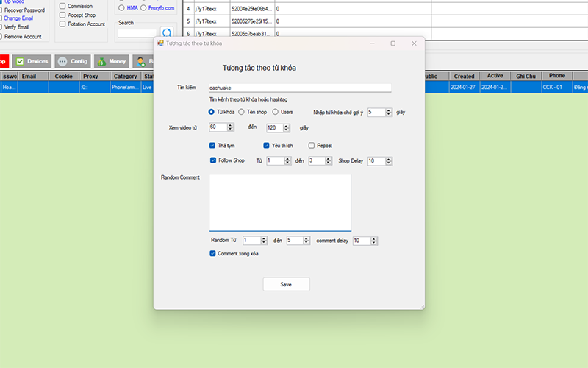Enable the Rotation Account checkbox
Viewport: 588px width, 368px height.
pyautogui.click(x=62, y=24)
